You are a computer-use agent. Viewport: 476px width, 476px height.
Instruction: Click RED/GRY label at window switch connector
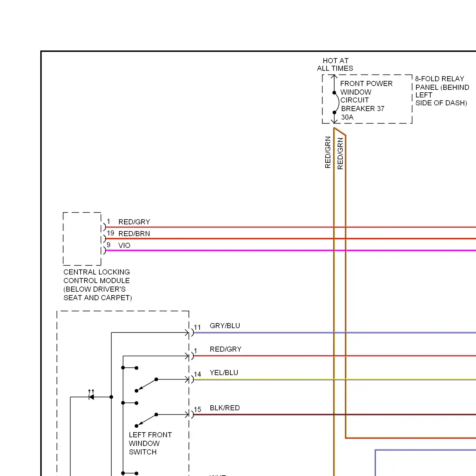pyautogui.click(x=226, y=349)
